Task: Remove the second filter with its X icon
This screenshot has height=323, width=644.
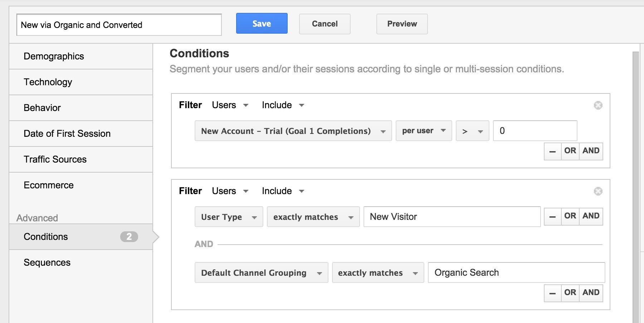Action: pyautogui.click(x=598, y=191)
